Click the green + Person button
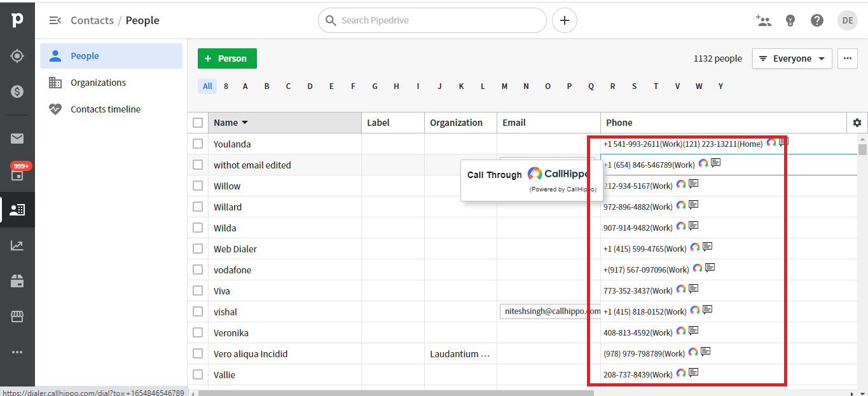Screen dimensions: 868x396 tap(227, 58)
